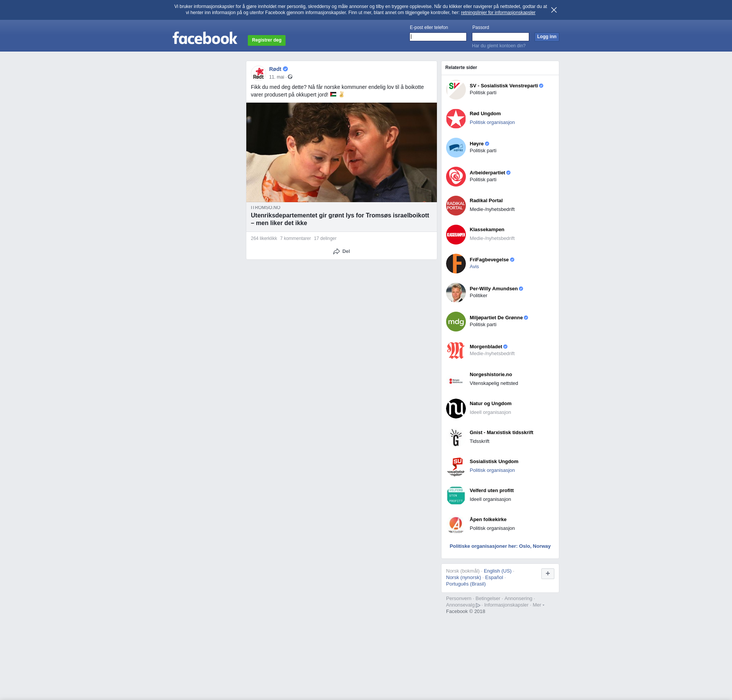Image resolution: width=732 pixels, height=700 pixels.
Task: Click the Avis category under FriFagbevegelse
Action: click(x=474, y=267)
